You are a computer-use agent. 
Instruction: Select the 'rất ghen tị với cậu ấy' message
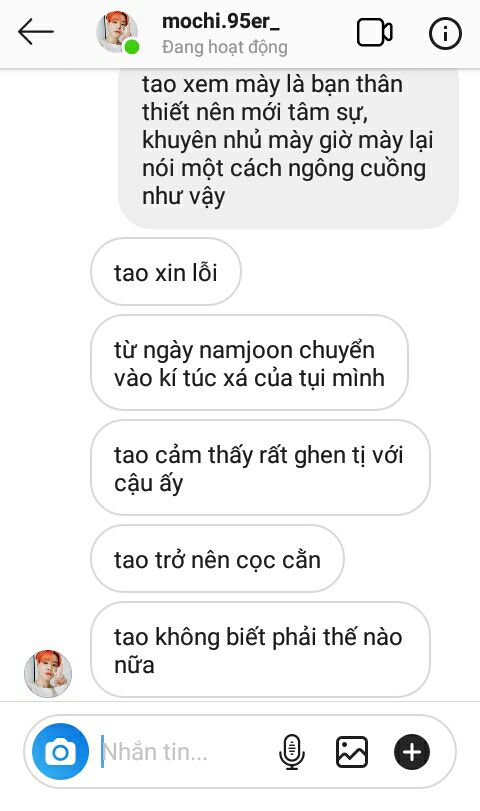click(x=260, y=468)
